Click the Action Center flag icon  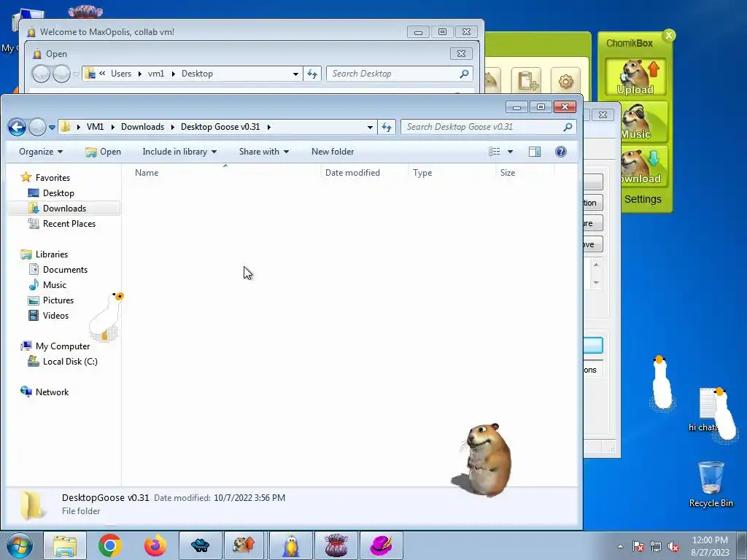[638, 547]
